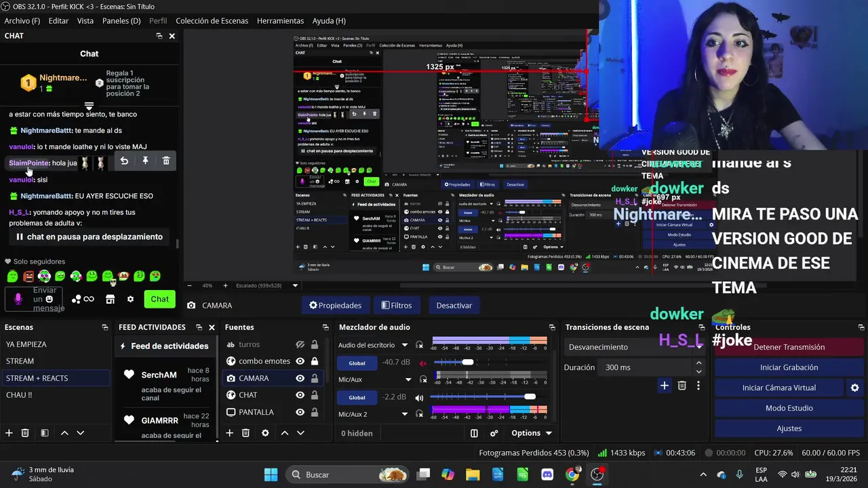Click Detener Transmisión button
This screenshot has height=488, width=868.
click(789, 347)
